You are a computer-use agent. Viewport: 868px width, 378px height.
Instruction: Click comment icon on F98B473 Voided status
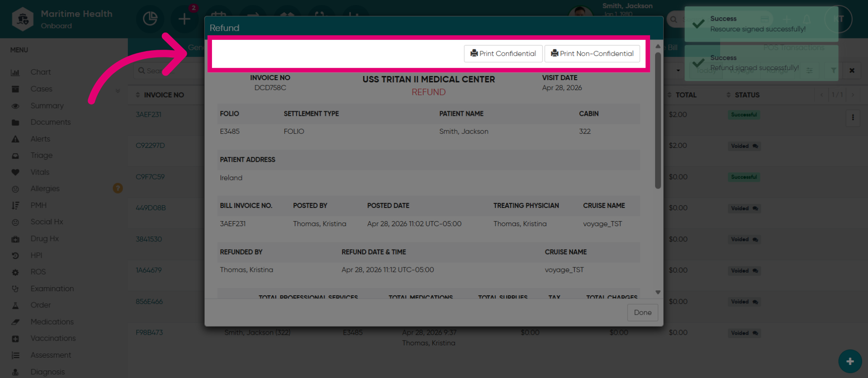pyautogui.click(x=755, y=333)
